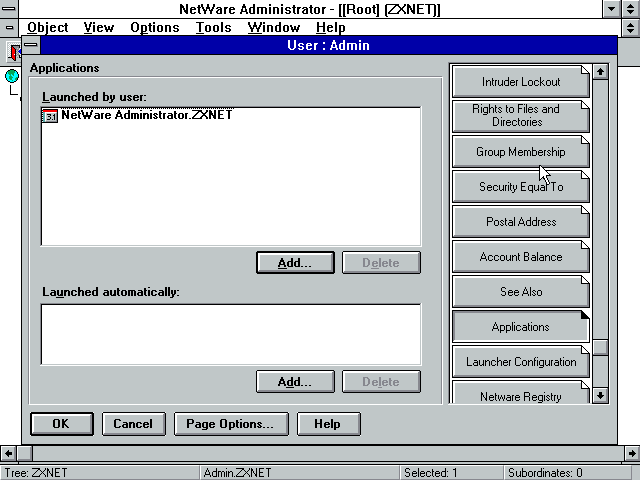Viewport: 640px width, 480px height.
Task: Select the Applications page button
Action: point(521,327)
